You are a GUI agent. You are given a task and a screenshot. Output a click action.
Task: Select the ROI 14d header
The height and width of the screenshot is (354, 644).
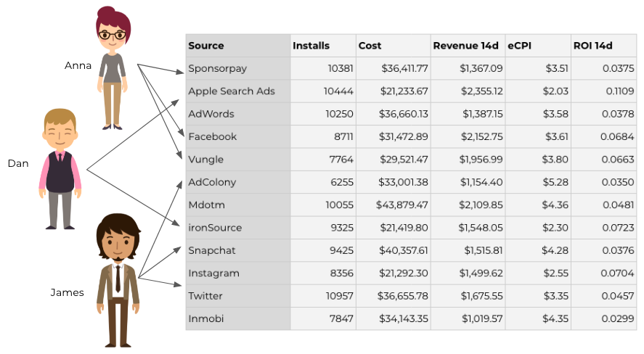click(x=592, y=46)
